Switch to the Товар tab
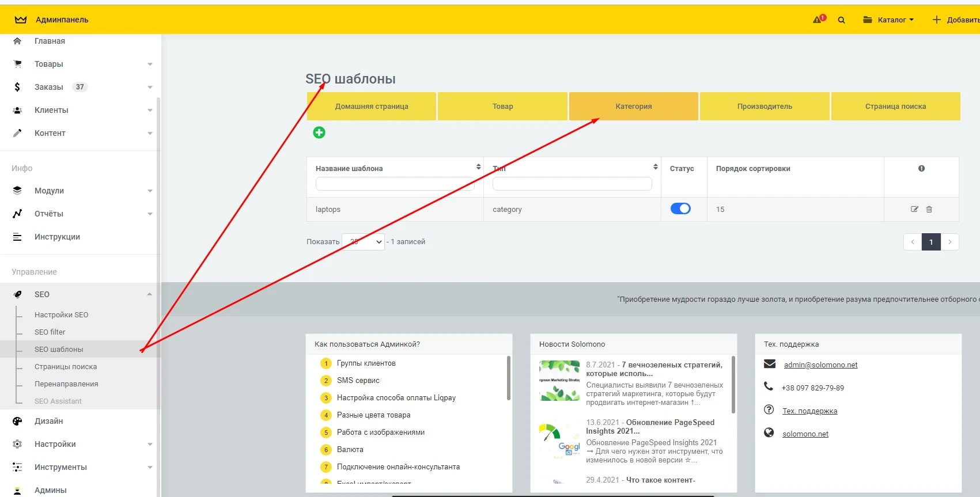This screenshot has width=980, height=497. point(502,107)
